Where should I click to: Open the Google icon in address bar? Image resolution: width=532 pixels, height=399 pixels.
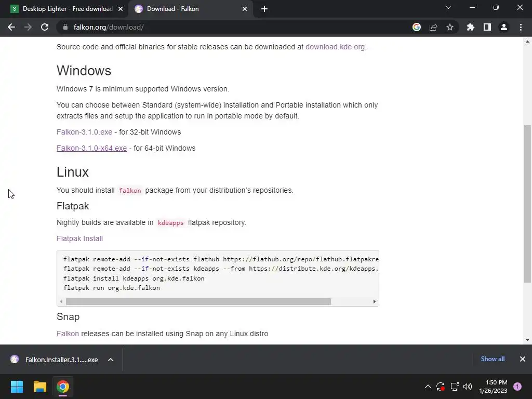pos(417,27)
